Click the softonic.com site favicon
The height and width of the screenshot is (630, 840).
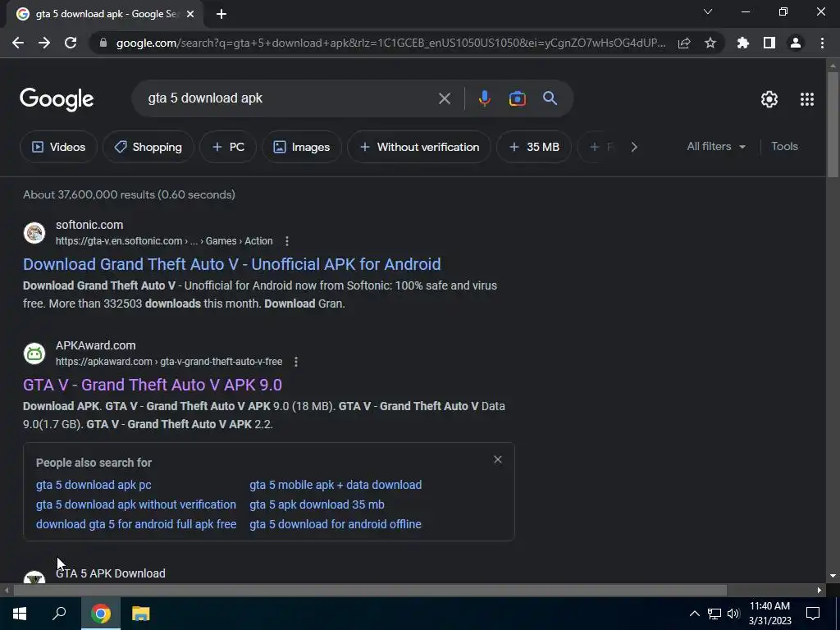34,233
